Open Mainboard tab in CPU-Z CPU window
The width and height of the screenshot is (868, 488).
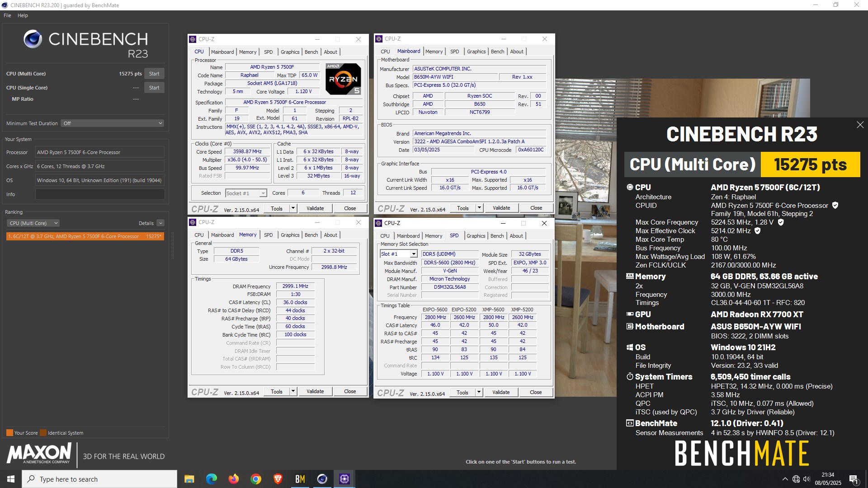point(222,52)
